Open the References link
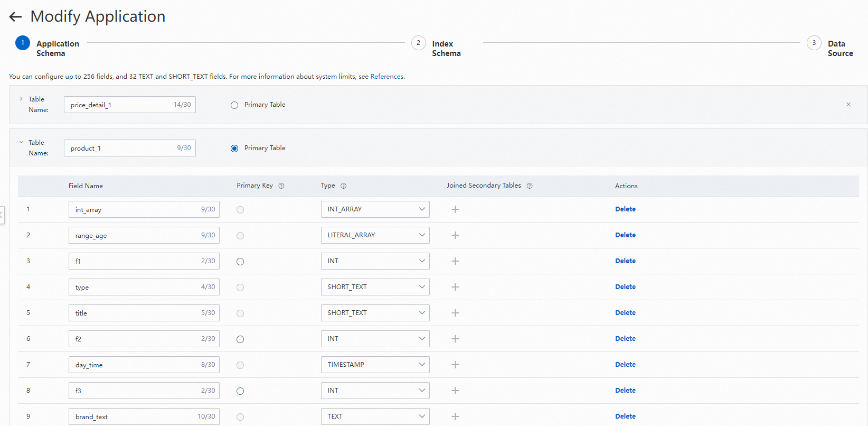The width and height of the screenshot is (868, 426). click(x=387, y=77)
